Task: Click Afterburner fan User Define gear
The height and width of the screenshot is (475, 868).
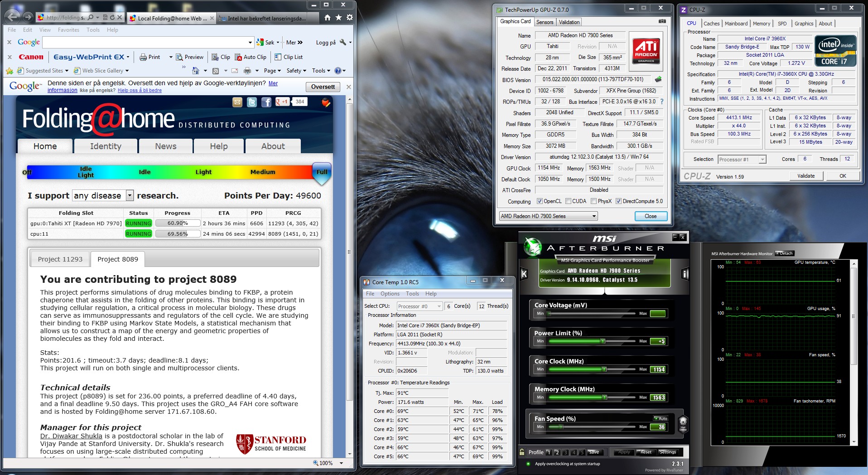Action: pyautogui.click(x=683, y=424)
